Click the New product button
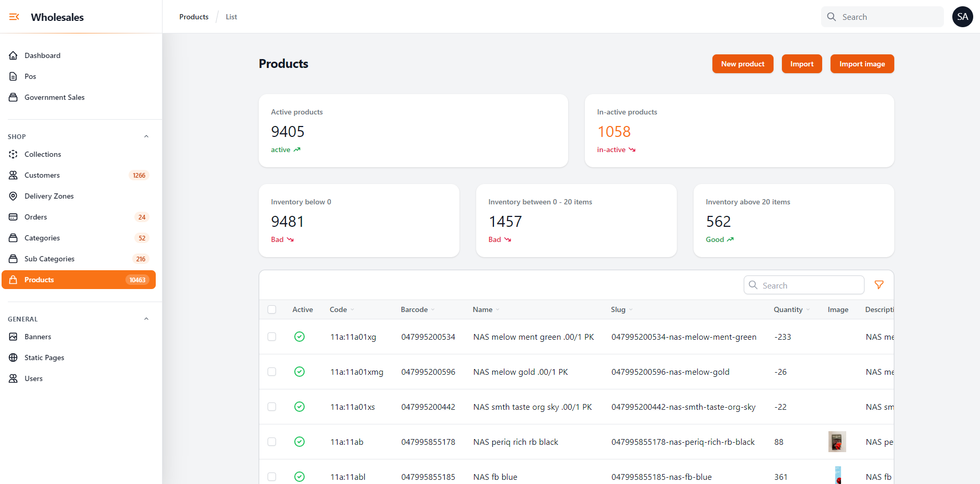980x484 pixels. tap(742, 64)
